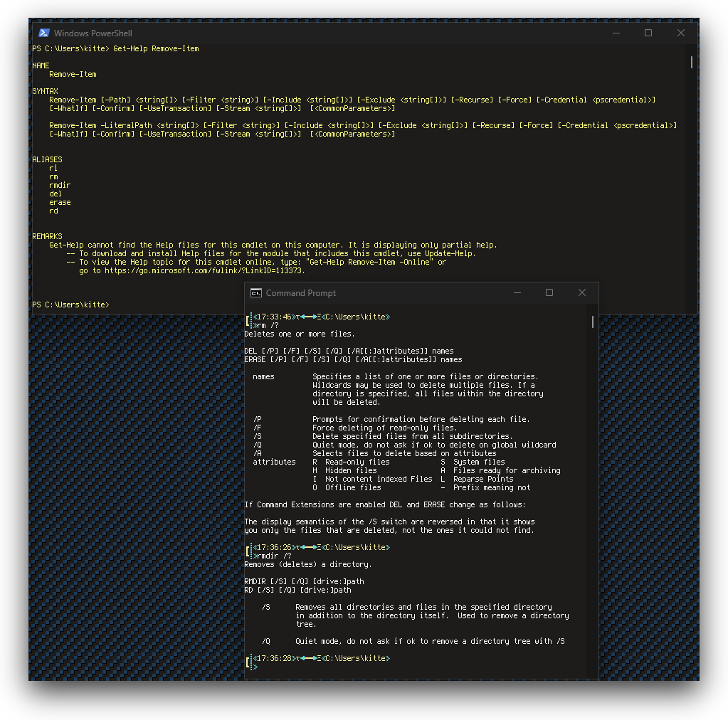Viewport: 728px width, 720px height.
Task: Click the 'ERASE [/P] [/F]' syntax line
Action: 353,359
